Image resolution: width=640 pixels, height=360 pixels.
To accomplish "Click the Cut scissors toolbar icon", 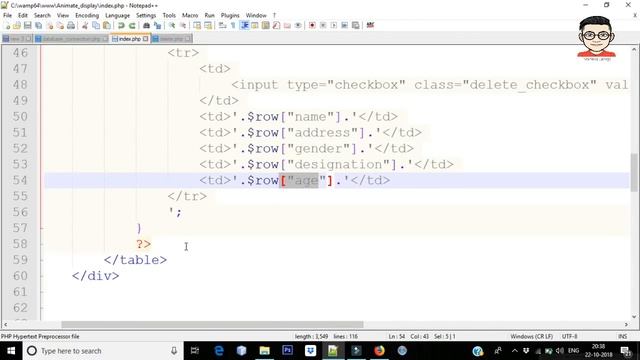I will click(x=85, y=25).
